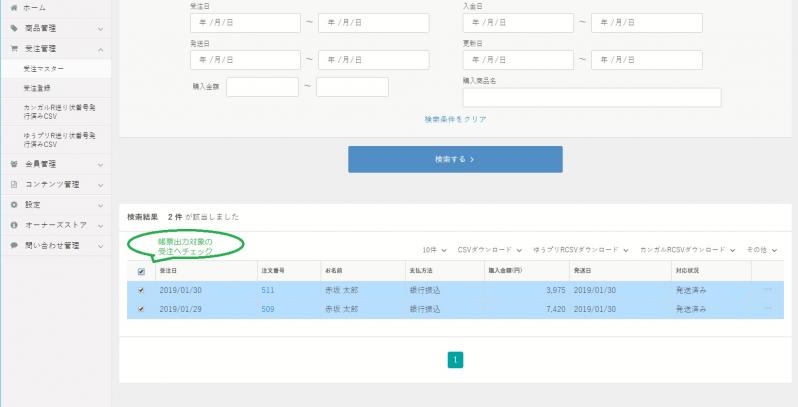Image resolution: width=798 pixels, height=407 pixels.
Task: Click the 発送日 end date field
Action: pyautogui.click(x=374, y=60)
